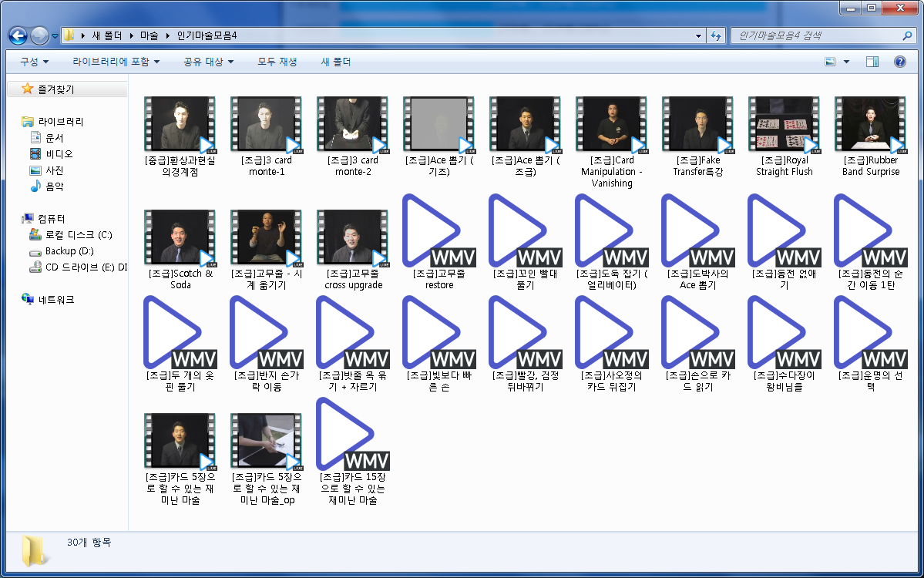This screenshot has width=924, height=578.
Task: Click the refresh button beside address bar
Action: [x=716, y=35]
